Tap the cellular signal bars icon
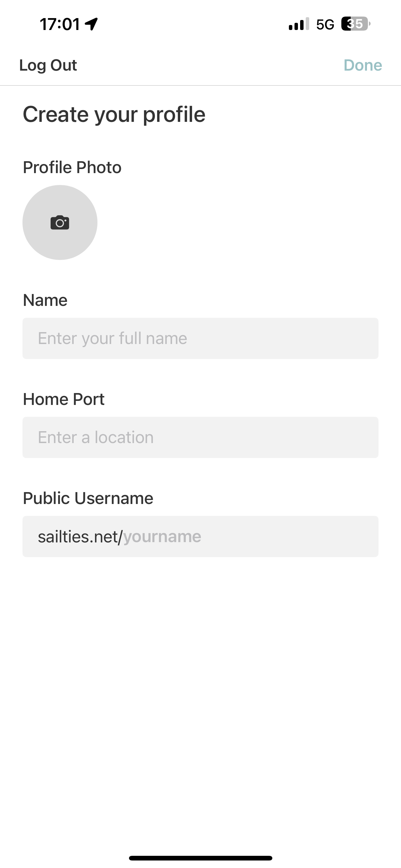Screen dimensions: 401x868 pos(299,24)
